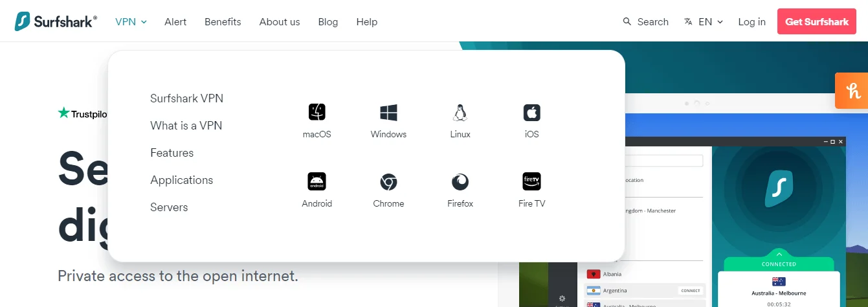Click the Linux label
The height and width of the screenshot is (307, 868).
pos(460,135)
